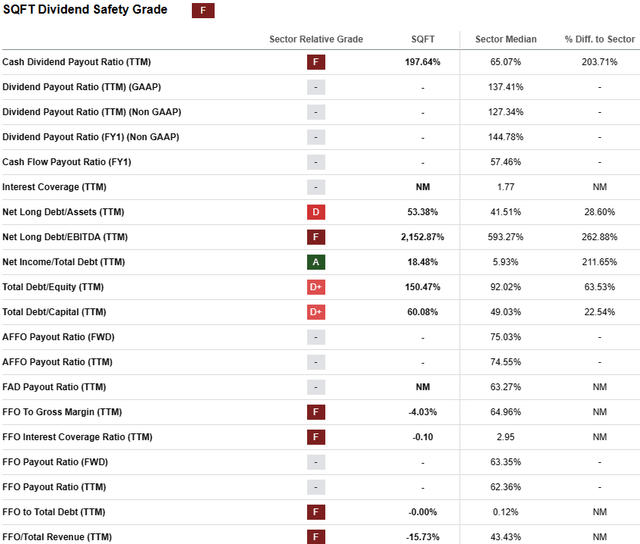Open the Cash Flow Payout Ratio (FY1) metric
Viewport: 640px width, 544px height.
coord(67,162)
